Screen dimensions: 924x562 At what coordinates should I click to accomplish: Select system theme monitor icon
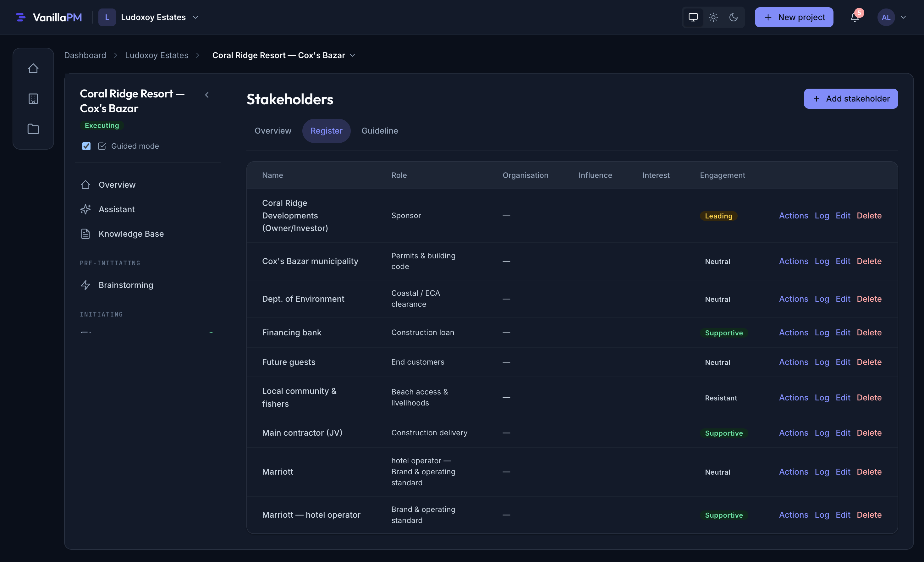click(x=693, y=17)
